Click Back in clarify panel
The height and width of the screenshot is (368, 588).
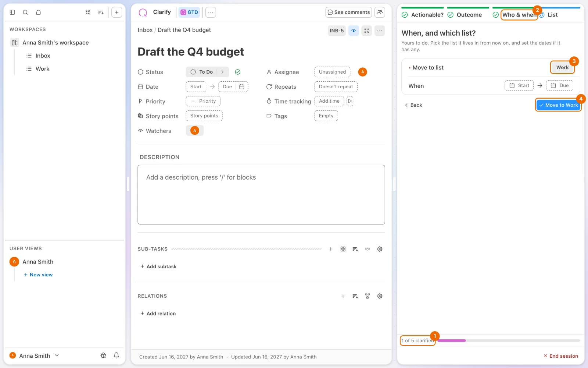(x=413, y=105)
